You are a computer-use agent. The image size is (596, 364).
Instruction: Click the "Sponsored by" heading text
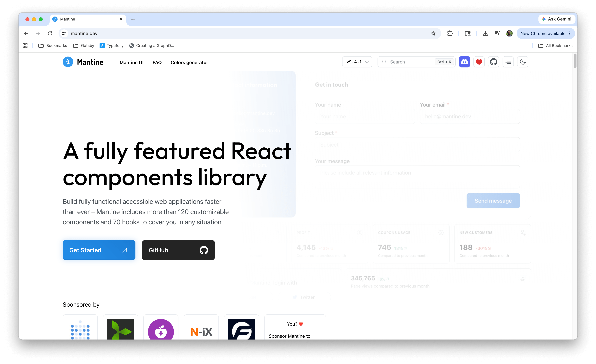81,305
